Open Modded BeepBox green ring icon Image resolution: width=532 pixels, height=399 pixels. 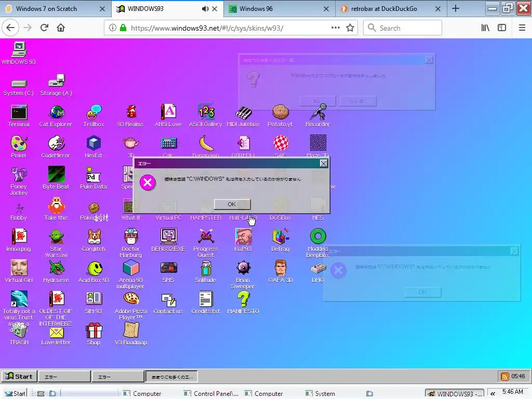coord(318,243)
